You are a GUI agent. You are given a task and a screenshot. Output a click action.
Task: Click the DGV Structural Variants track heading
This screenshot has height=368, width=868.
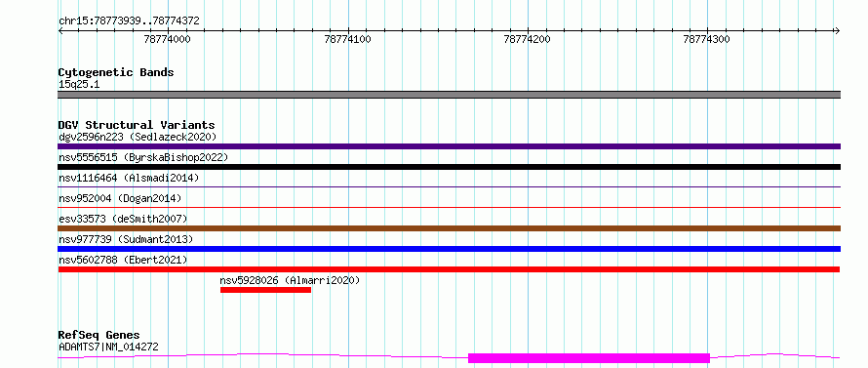tap(137, 125)
